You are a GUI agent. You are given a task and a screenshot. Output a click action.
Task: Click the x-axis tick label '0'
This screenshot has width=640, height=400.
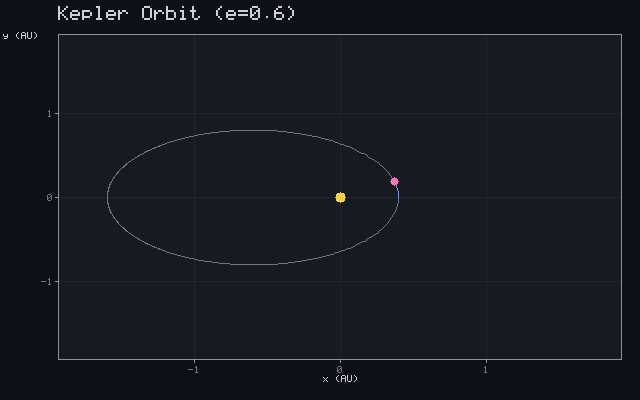click(340, 370)
